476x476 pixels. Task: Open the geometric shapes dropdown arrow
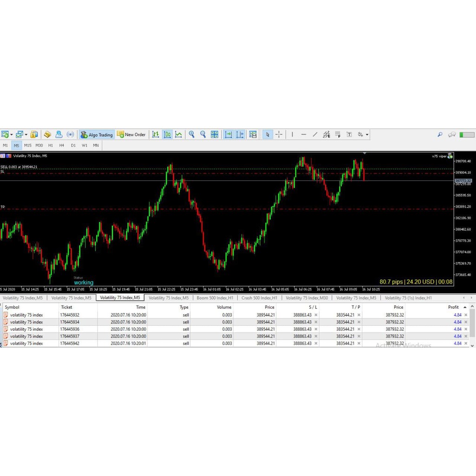coord(367,135)
